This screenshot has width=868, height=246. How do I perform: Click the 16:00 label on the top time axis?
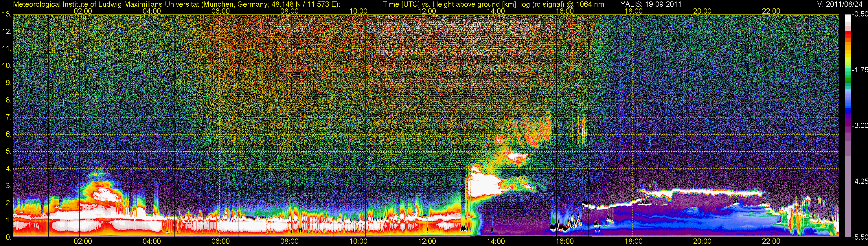pos(565,11)
